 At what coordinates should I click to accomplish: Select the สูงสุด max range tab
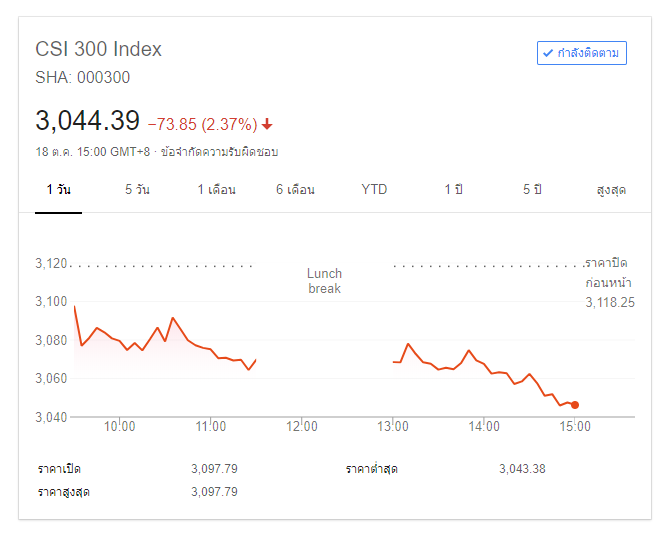coord(610,190)
